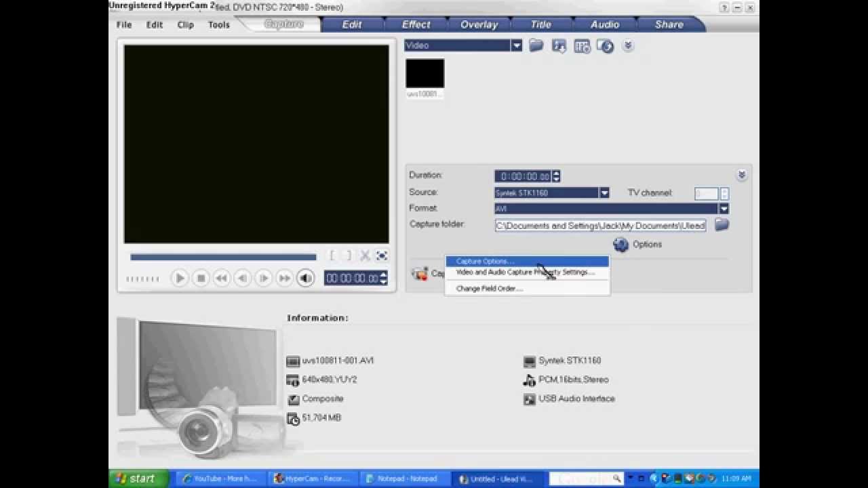
Task: Open the File menu
Action: coord(124,24)
